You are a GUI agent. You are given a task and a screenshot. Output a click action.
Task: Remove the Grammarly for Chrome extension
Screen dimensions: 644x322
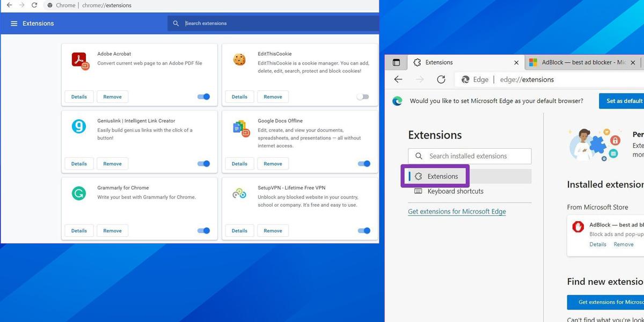tap(112, 231)
